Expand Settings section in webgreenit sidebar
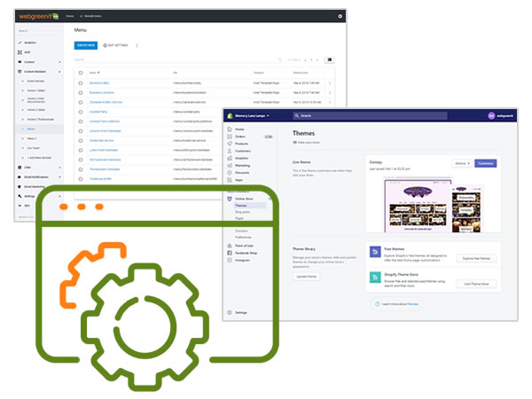This screenshot has height=399, width=532. [59, 196]
